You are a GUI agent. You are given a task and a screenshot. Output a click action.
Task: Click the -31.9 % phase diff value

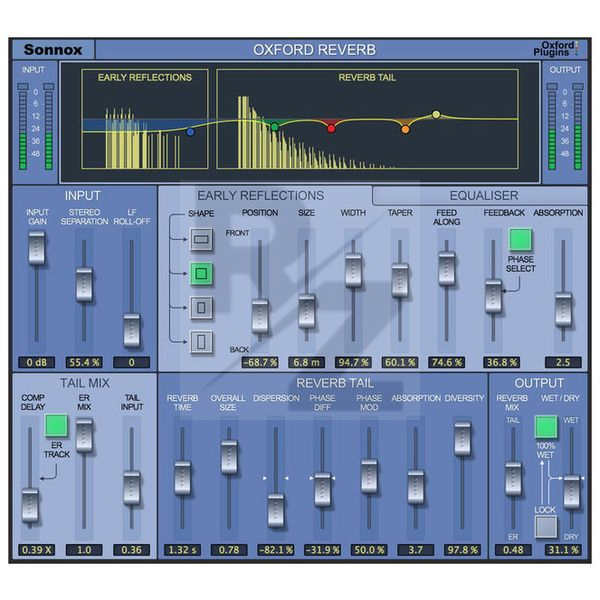(323, 550)
